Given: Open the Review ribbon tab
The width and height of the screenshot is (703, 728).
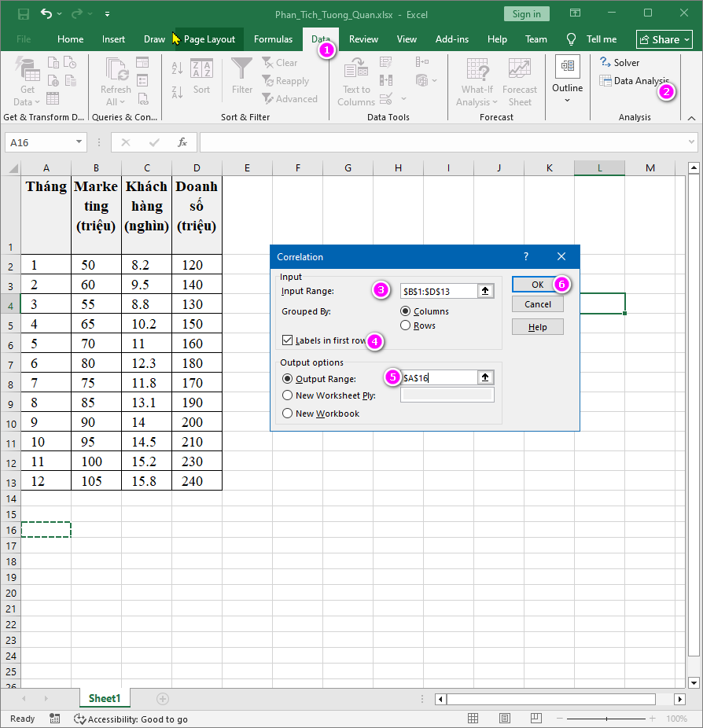Looking at the screenshot, I should pos(363,39).
